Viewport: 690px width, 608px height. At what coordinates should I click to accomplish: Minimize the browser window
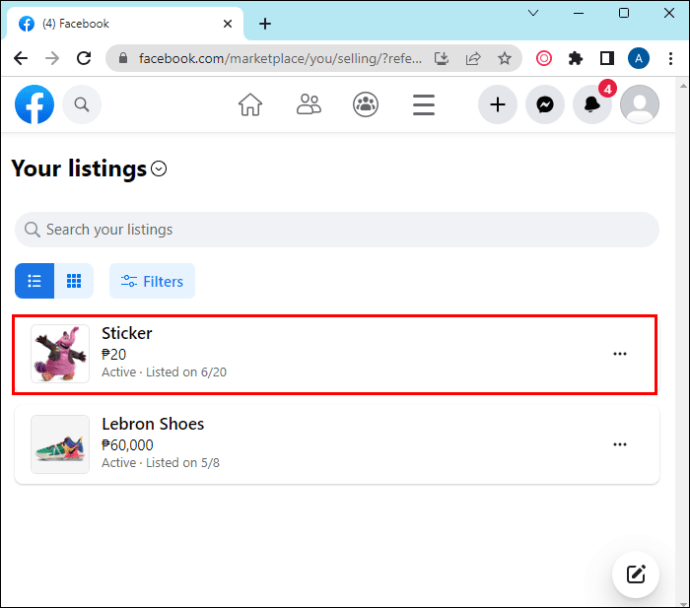point(578,13)
